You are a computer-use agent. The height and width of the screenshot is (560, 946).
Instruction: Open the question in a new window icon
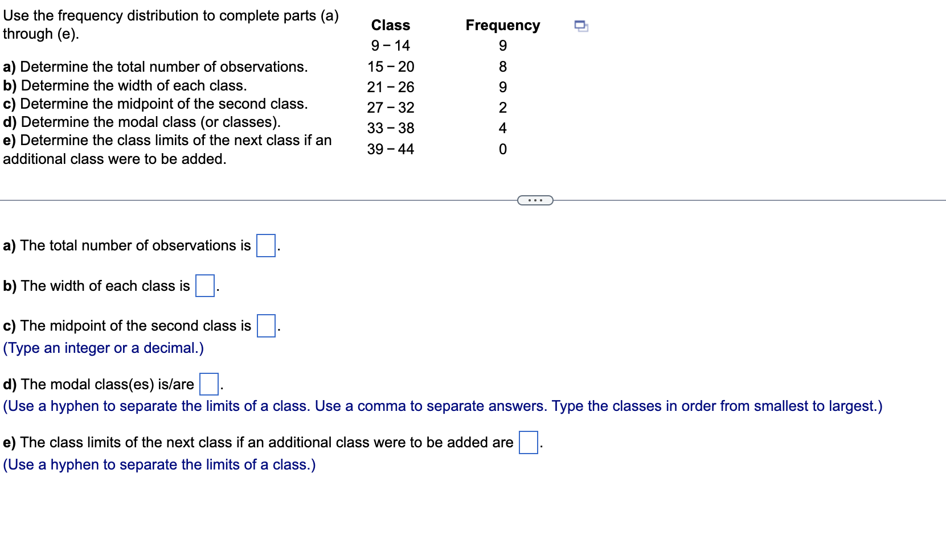coord(581,25)
